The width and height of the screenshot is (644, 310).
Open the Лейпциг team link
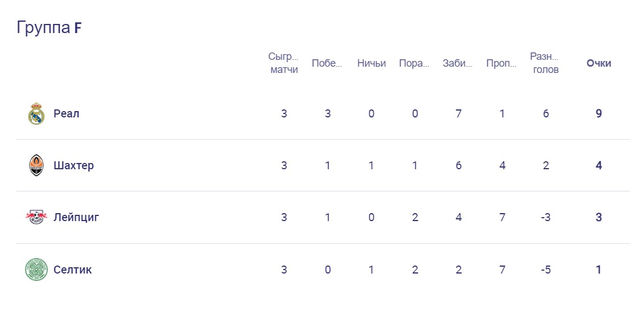(x=76, y=217)
